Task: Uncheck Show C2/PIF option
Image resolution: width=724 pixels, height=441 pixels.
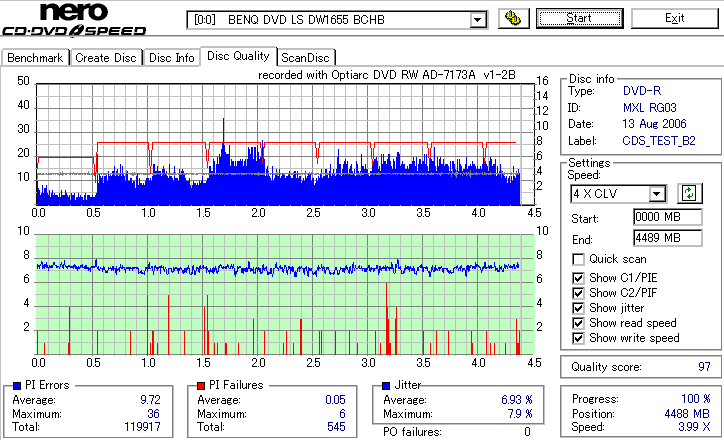Action: coord(578,293)
